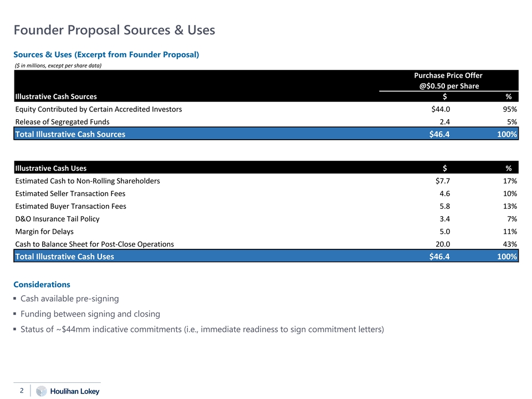The height and width of the screenshot is (399, 532).
Task: Click the Illustrative Cash Sources header
Action: tap(56, 96)
